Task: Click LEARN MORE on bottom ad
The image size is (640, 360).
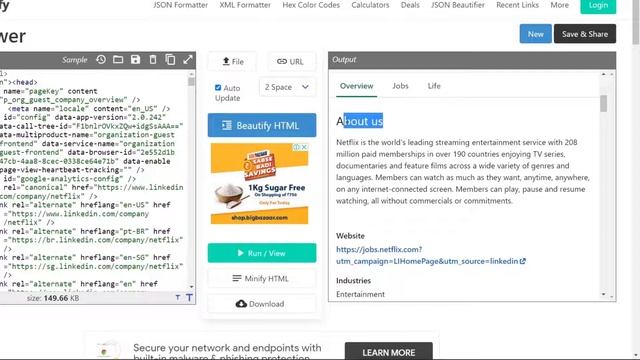Action: click(389, 351)
